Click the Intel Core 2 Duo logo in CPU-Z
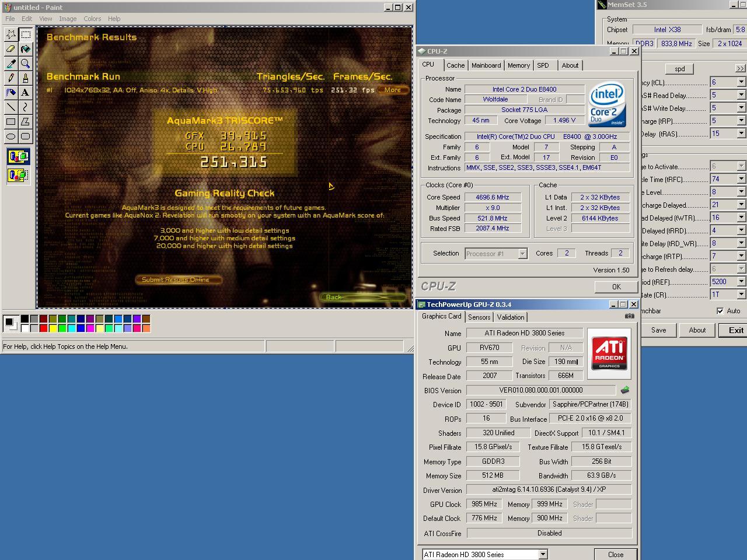Viewport: 747px width, 560px height. (607, 104)
